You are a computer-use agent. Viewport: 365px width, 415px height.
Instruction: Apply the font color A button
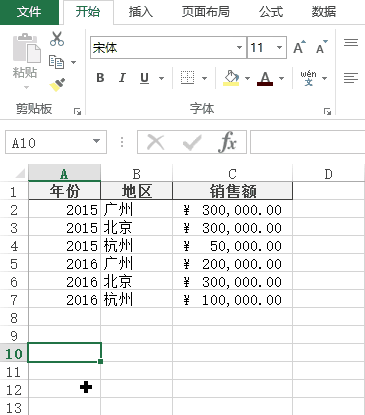click(265, 79)
